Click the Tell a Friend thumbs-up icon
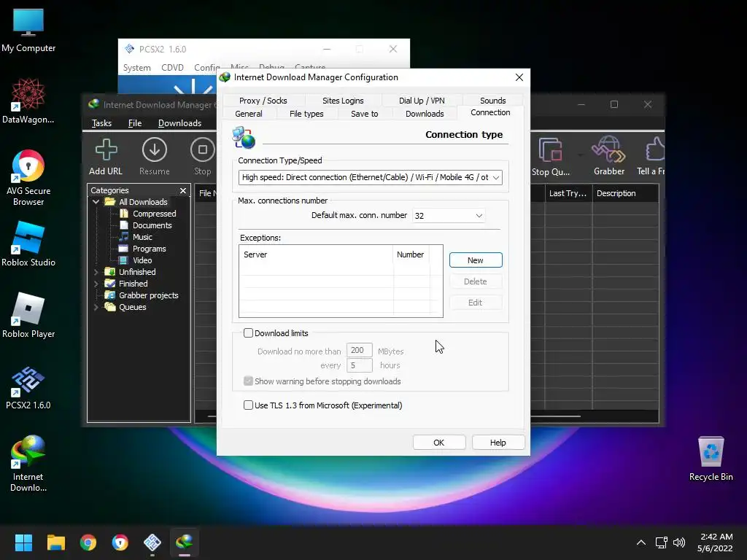This screenshot has width=747, height=560. pyautogui.click(x=655, y=149)
